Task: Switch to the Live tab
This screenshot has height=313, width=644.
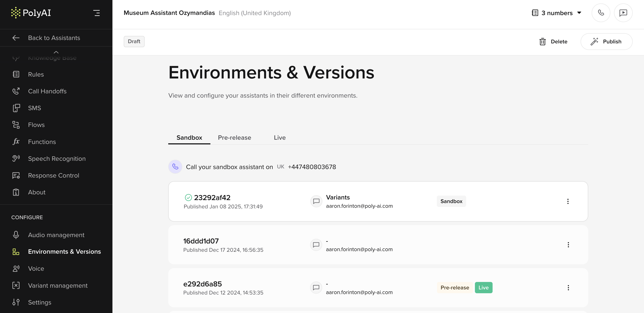Action: (279, 138)
